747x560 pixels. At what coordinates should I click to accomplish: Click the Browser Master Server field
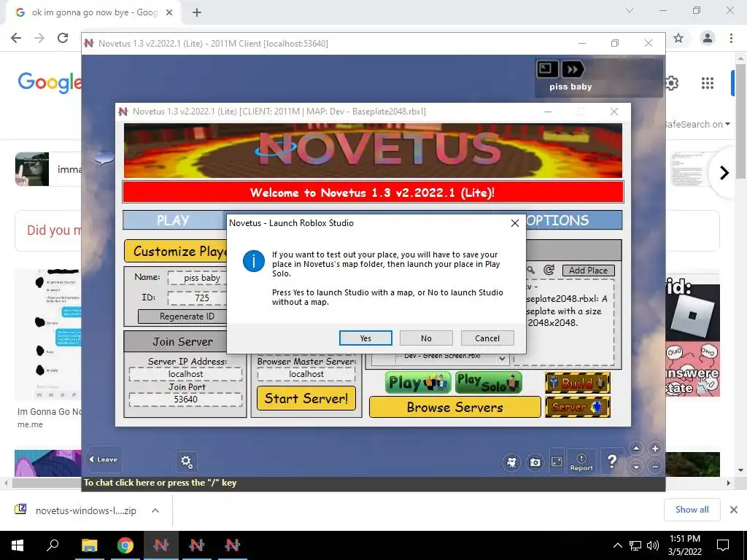pyautogui.click(x=306, y=374)
